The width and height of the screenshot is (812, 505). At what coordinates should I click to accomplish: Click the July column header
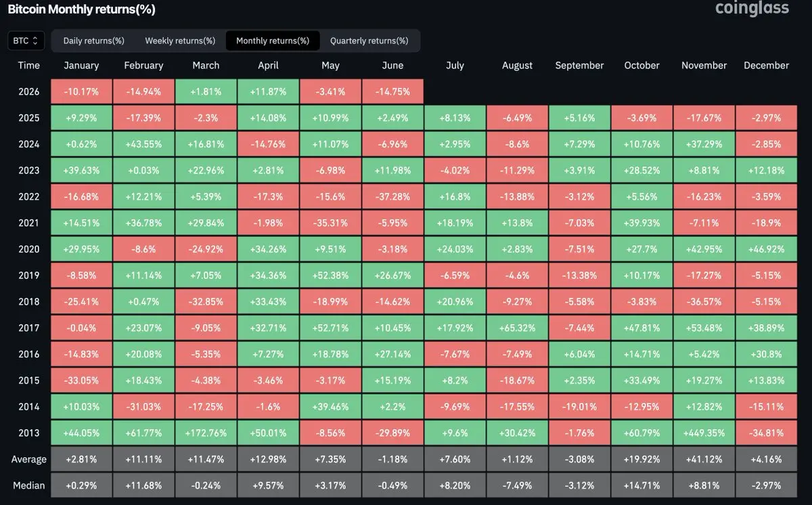pos(455,66)
